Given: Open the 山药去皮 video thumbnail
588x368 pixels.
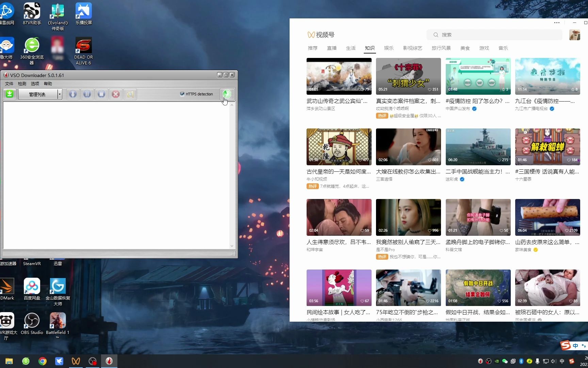Looking at the screenshot, I should pos(548,217).
